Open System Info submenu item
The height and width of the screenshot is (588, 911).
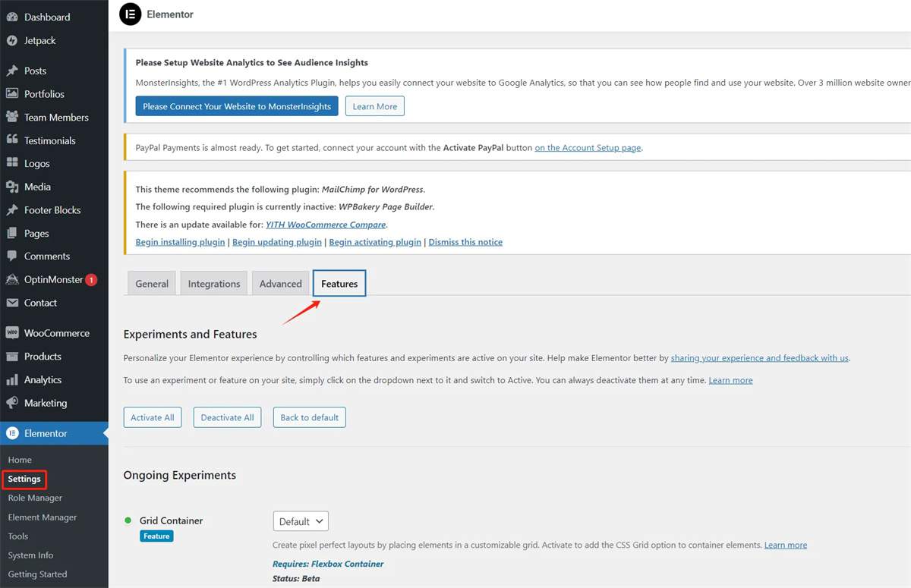coord(30,555)
